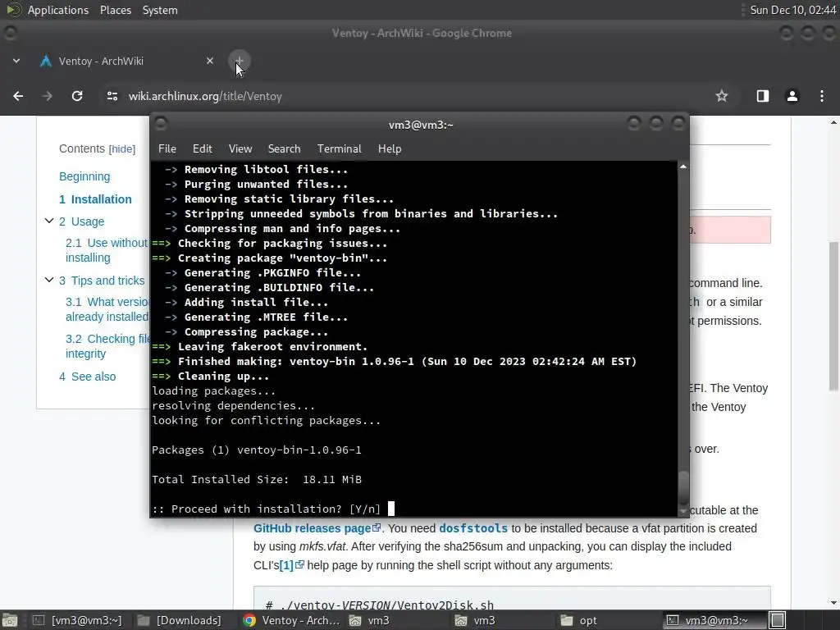Open terminal Search menu
This screenshot has height=630, width=840.
[284, 149]
